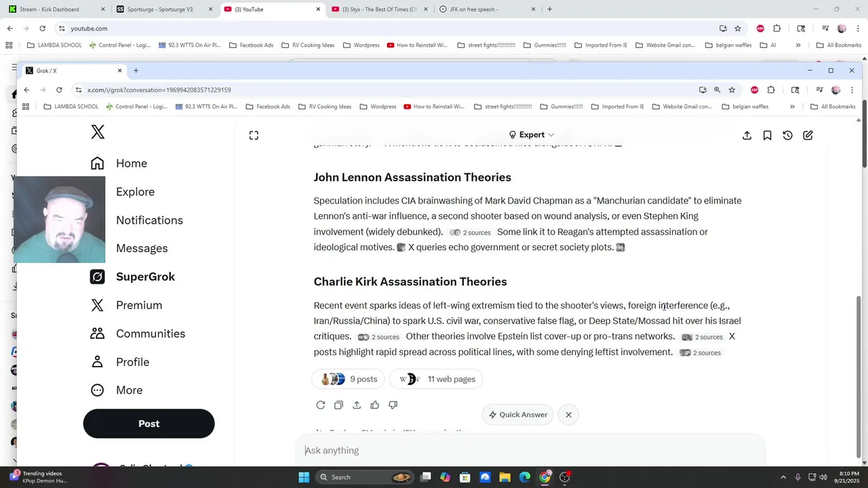The width and height of the screenshot is (868, 488).
Task: Open 2 sources link in John Lennon section
Action: pos(470,232)
